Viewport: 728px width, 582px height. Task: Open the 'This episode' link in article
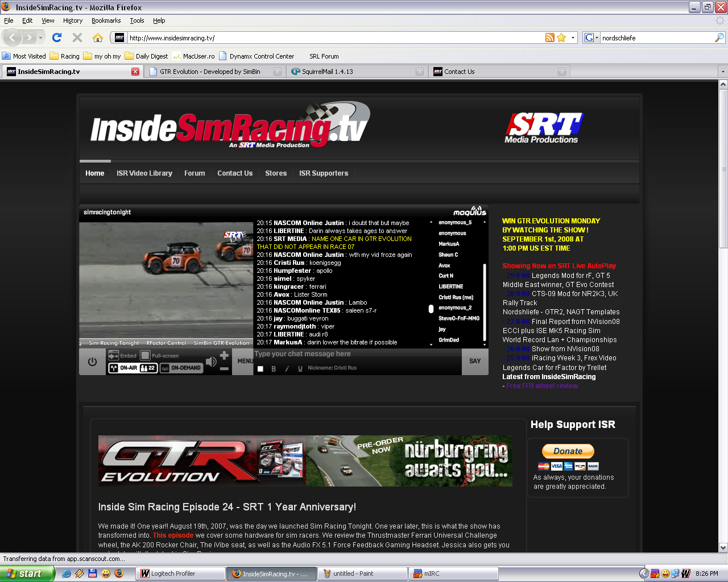(x=173, y=535)
